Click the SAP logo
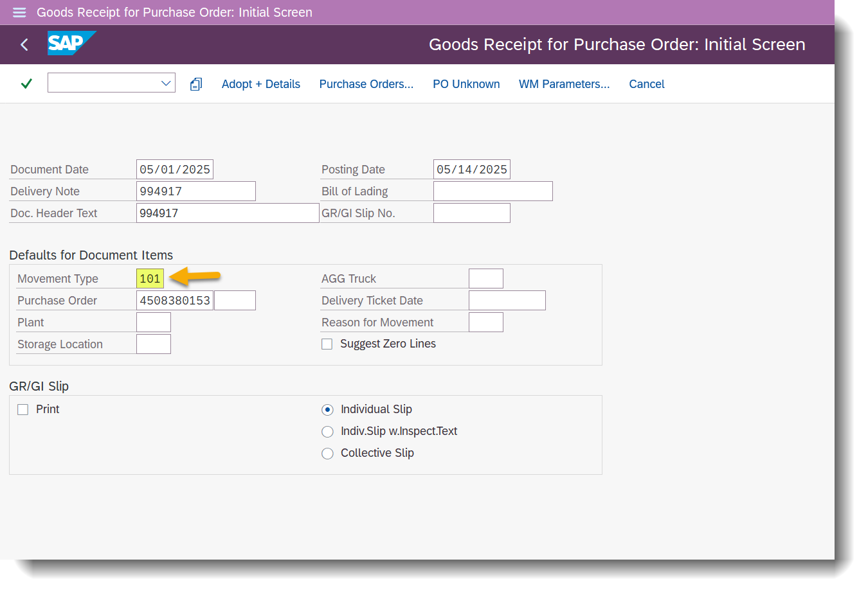Image resolution: width=868 pixels, height=593 pixels. click(x=71, y=44)
